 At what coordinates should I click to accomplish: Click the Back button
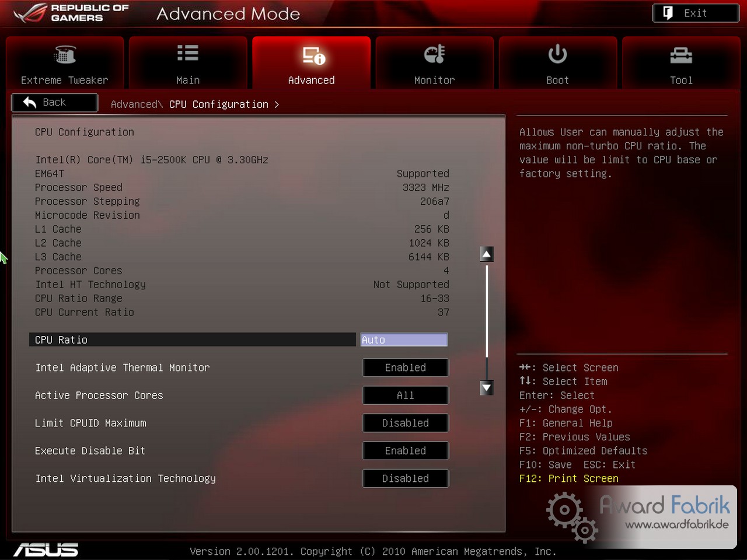(x=54, y=103)
